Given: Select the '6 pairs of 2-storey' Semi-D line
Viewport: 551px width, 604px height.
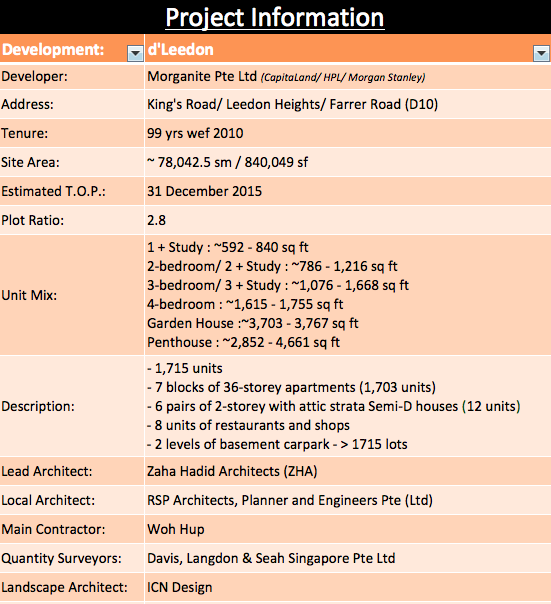Looking at the screenshot, I should coord(334,406).
